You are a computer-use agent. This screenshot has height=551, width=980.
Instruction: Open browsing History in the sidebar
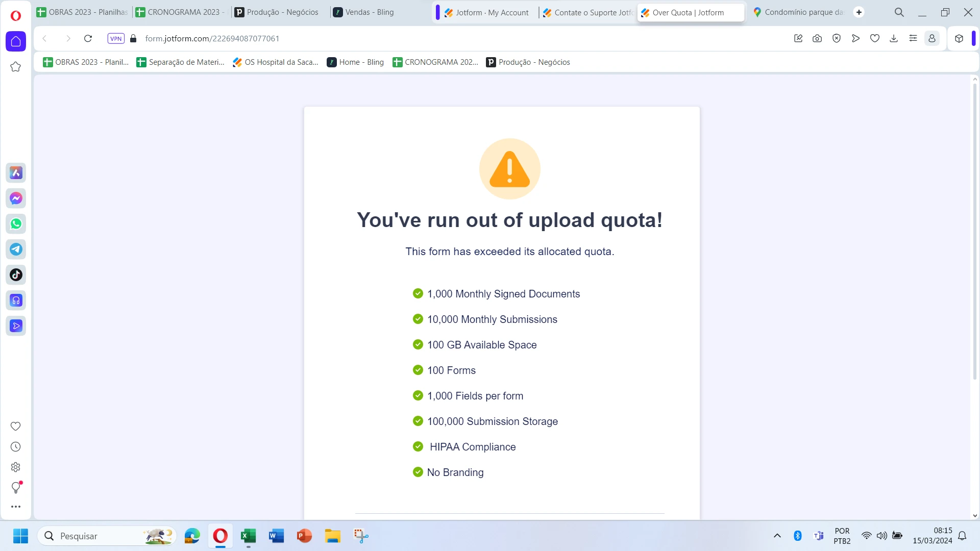point(16,447)
